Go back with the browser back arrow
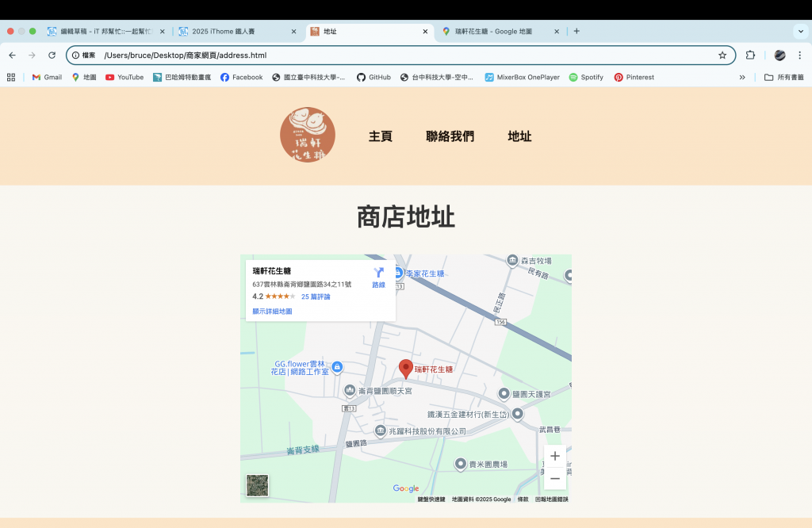The height and width of the screenshot is (528, 812). [x=13, y=55]
